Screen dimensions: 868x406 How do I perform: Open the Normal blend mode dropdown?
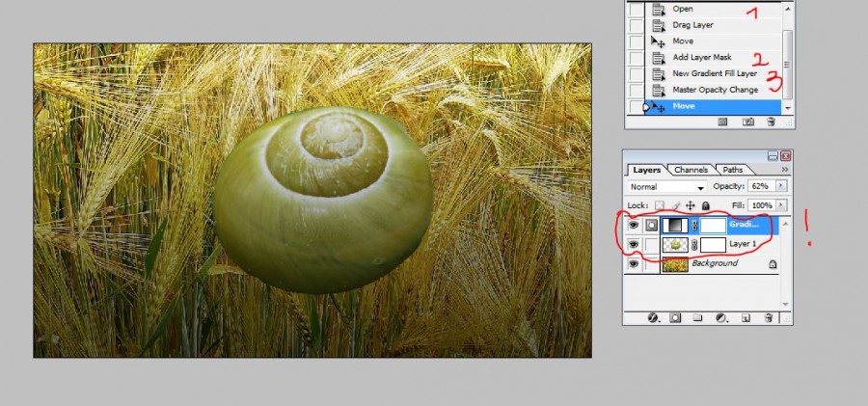click(666, 186)
